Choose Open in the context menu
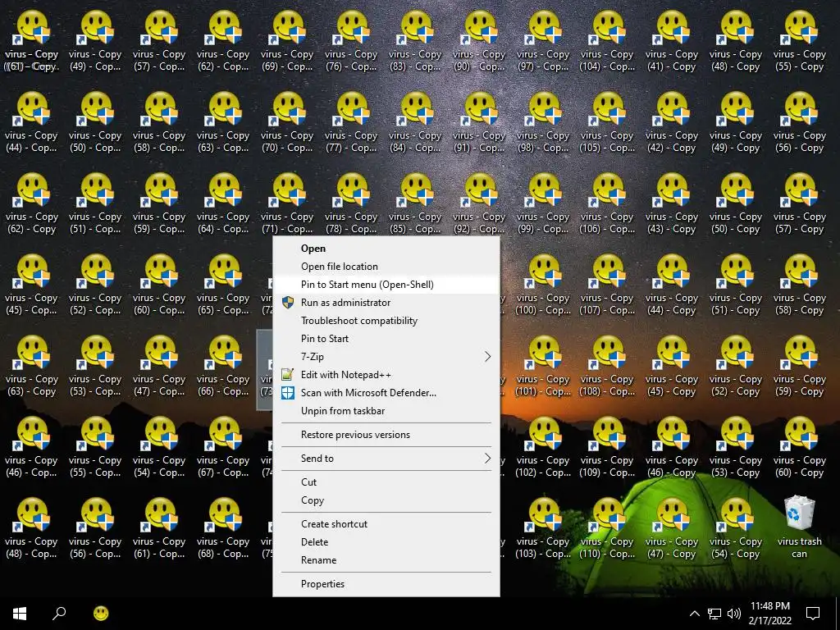Screen dimensions: 840x630 pyautogui.click(x=386, y=248)
